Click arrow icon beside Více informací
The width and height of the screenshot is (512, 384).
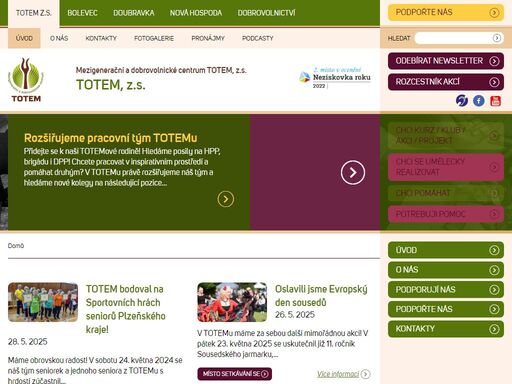point(365,374)
